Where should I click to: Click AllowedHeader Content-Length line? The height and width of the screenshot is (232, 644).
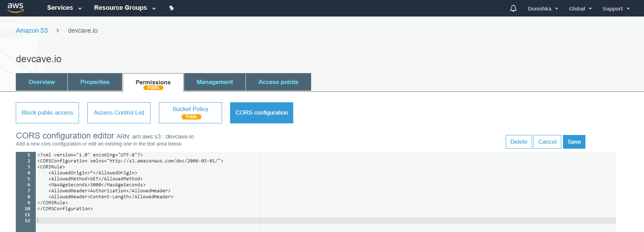coord(111,197)
